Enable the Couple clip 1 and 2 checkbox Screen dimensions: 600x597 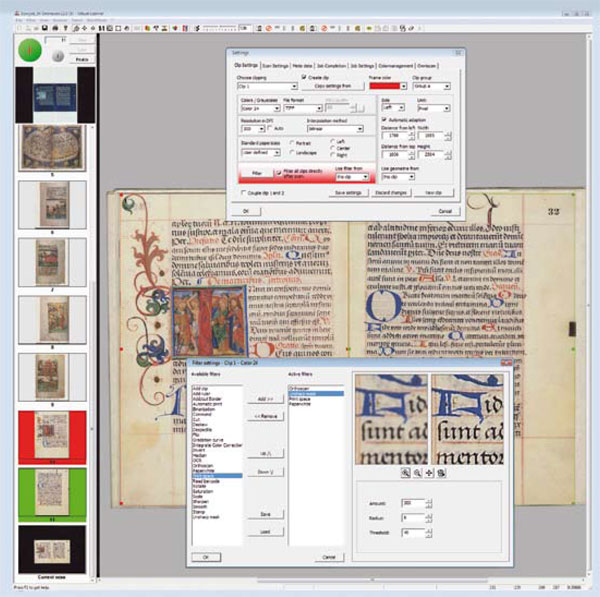[243, 193]
